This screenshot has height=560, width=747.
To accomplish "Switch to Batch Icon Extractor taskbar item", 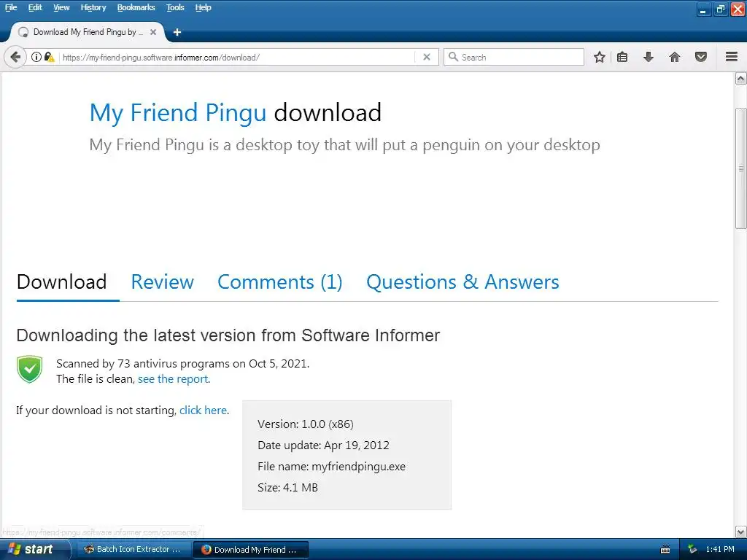I will [x=133, y=550].
